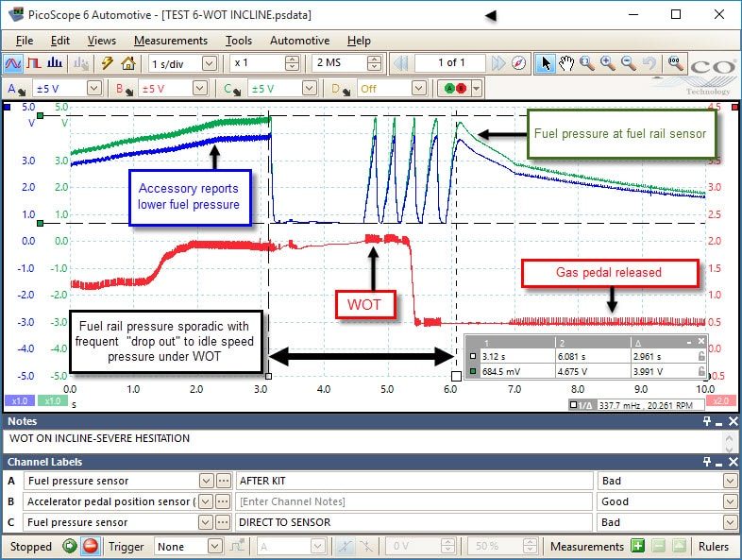742x560 pixels.
Task: Click the second time ruler handle
Action: [456, 377]
